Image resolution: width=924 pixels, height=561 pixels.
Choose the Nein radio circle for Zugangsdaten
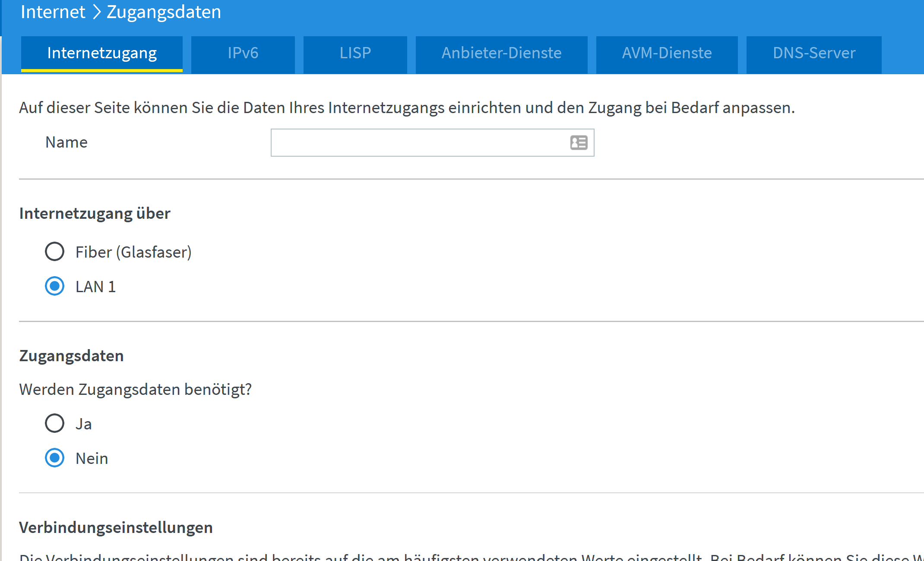tap(55, 458)
